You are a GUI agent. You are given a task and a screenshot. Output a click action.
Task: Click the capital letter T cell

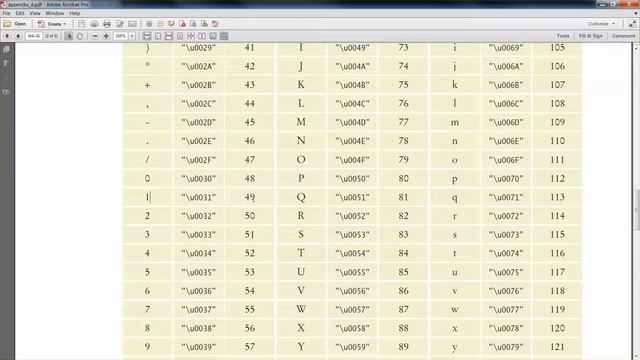[301, 253]
